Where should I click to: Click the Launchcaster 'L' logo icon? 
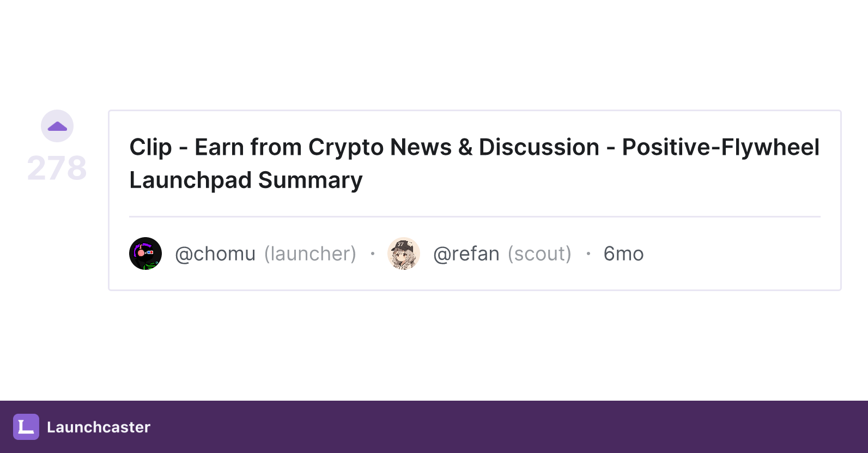[x=26, y=427]
